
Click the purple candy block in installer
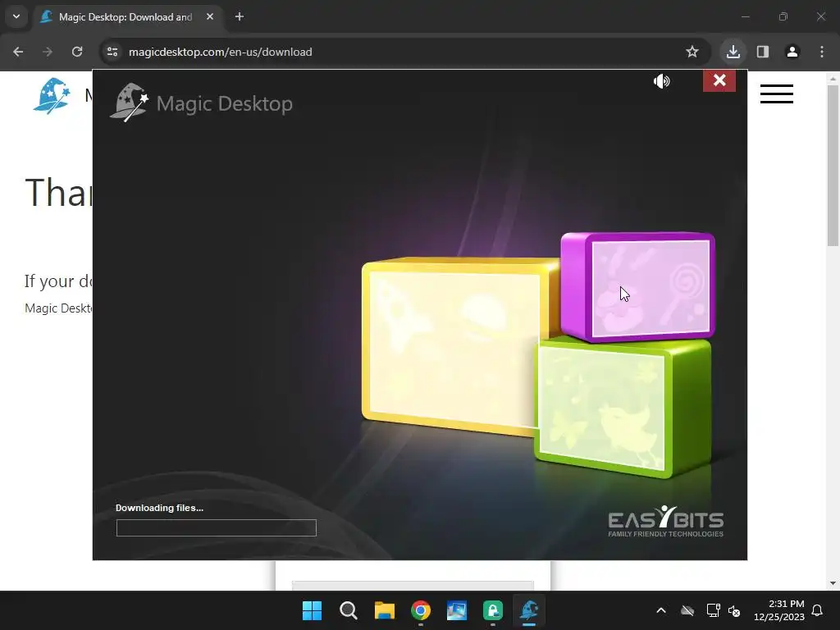[637, 287]
